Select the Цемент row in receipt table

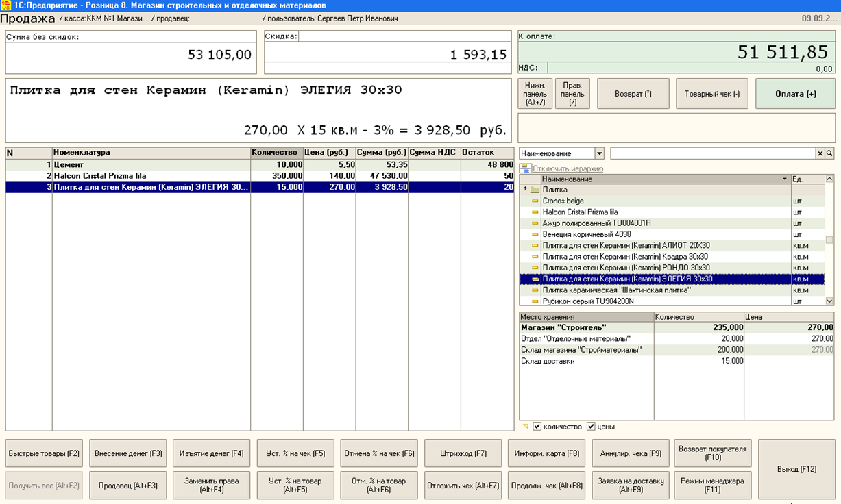(x=259, y=165)
